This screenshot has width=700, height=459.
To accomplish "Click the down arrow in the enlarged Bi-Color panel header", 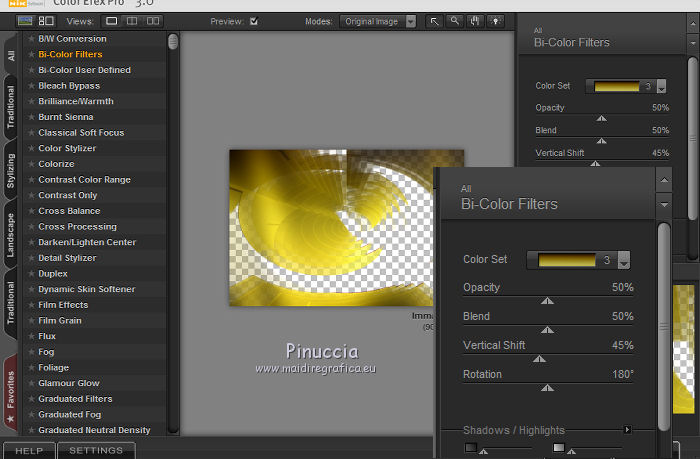I will tap(664, 204).
